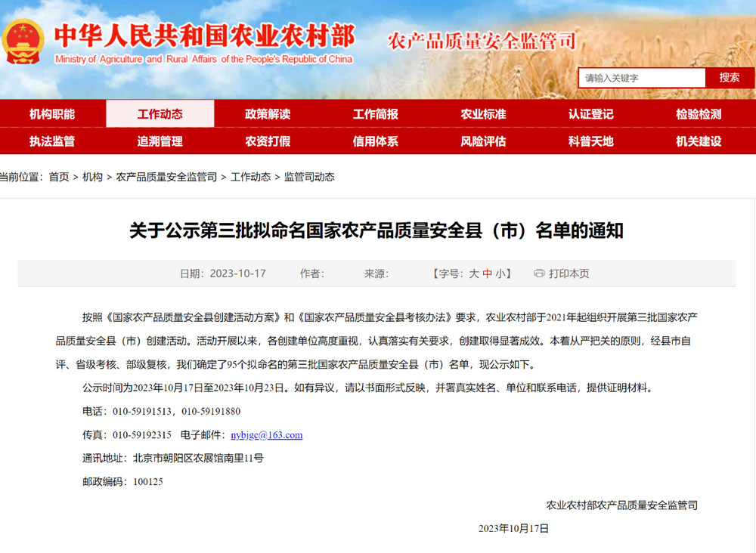The width and height of the screenshot is (756, 553).
Task: Click the 工作动态 breadcrumb link
Action: click(x=251, y=177)
